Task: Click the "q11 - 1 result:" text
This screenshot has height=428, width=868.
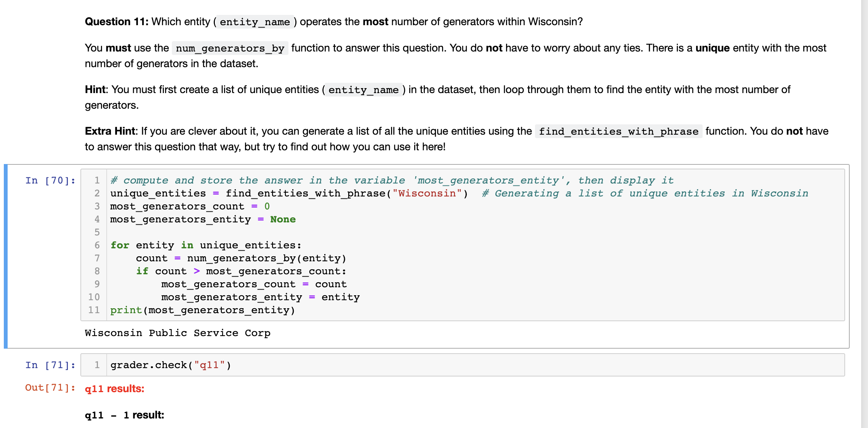Action: point(124,415)
